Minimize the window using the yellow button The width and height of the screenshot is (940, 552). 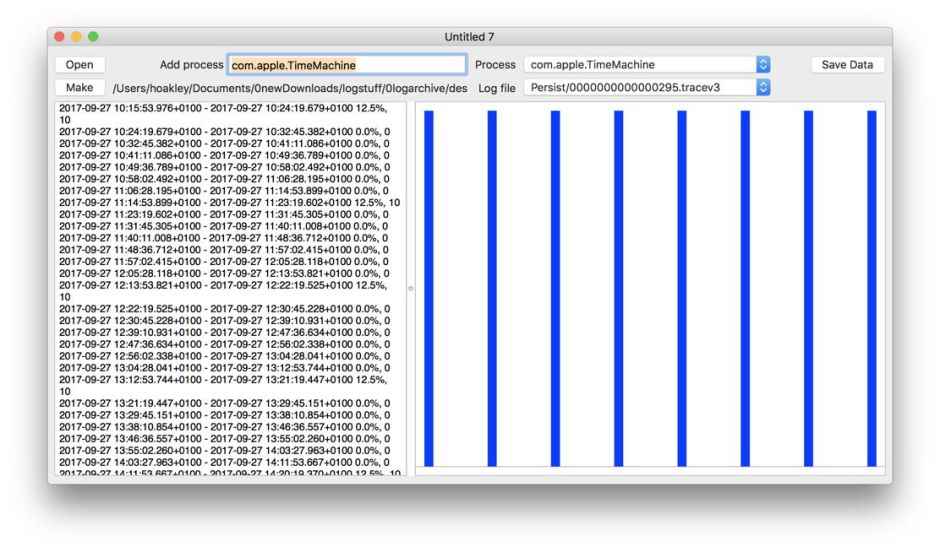(76, 37)
